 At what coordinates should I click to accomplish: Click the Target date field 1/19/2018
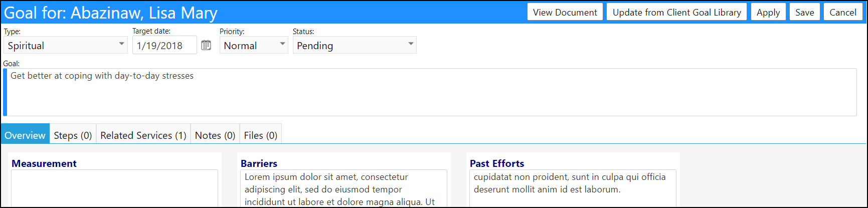click(x=164, y=45)
